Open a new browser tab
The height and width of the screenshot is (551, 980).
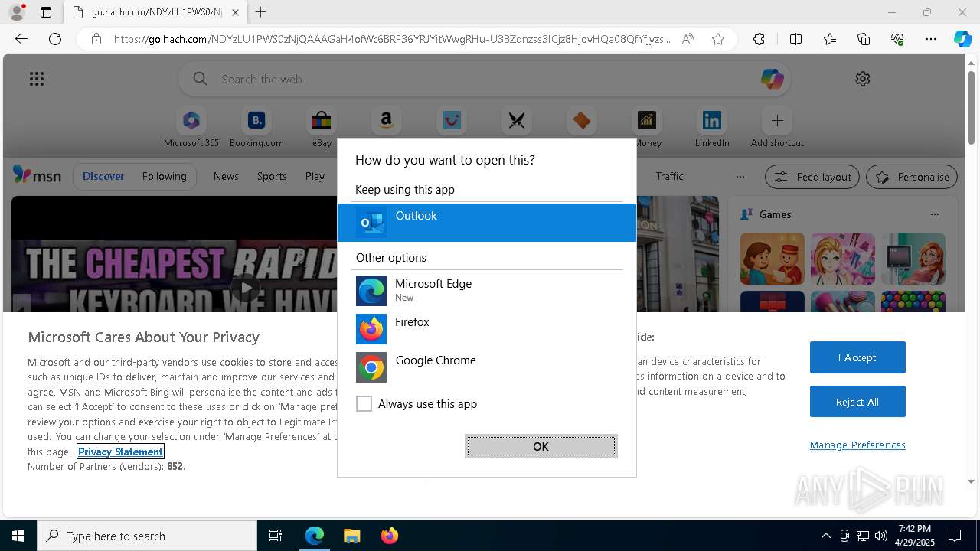261,12
